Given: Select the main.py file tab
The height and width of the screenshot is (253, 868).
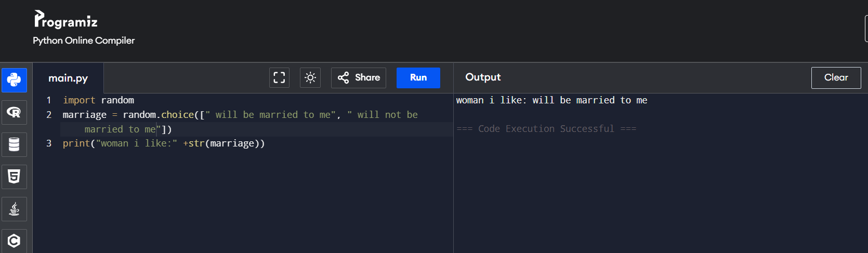Looking at the screenshot, I should 68,78.
